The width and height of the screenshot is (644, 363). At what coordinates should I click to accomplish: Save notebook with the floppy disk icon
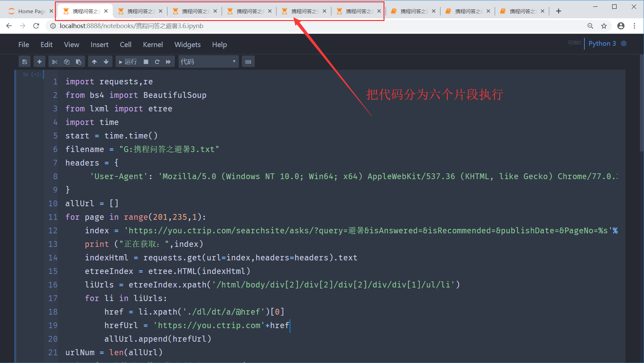pos(24,62)
